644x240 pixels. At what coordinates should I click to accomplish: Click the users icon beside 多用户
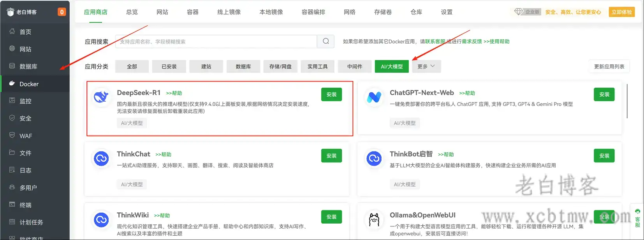12,187
